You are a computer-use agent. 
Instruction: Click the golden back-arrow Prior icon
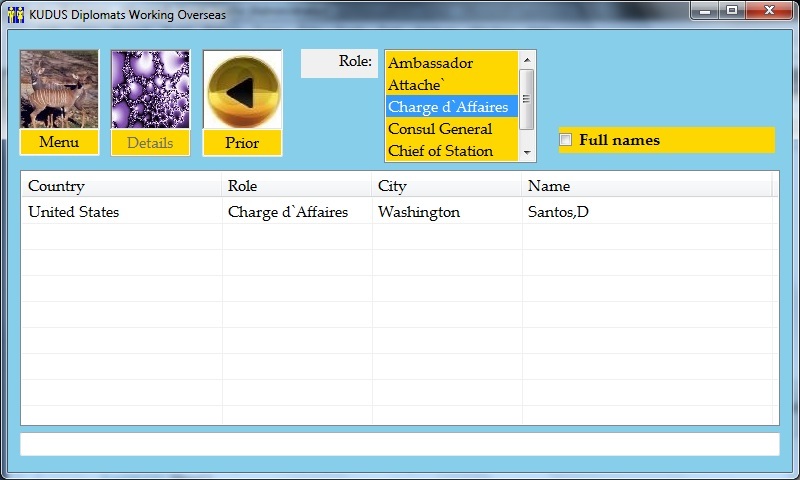(242, 90)
